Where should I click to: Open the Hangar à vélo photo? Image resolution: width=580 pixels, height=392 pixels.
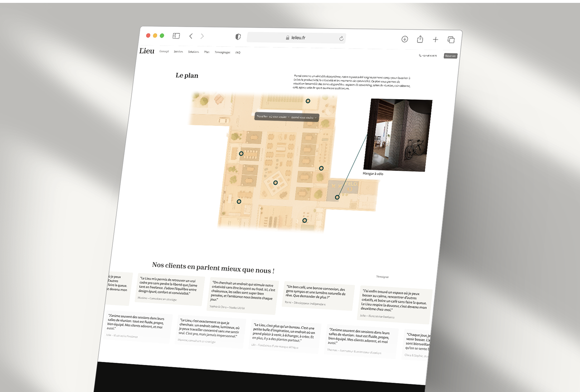pos(398,135)
